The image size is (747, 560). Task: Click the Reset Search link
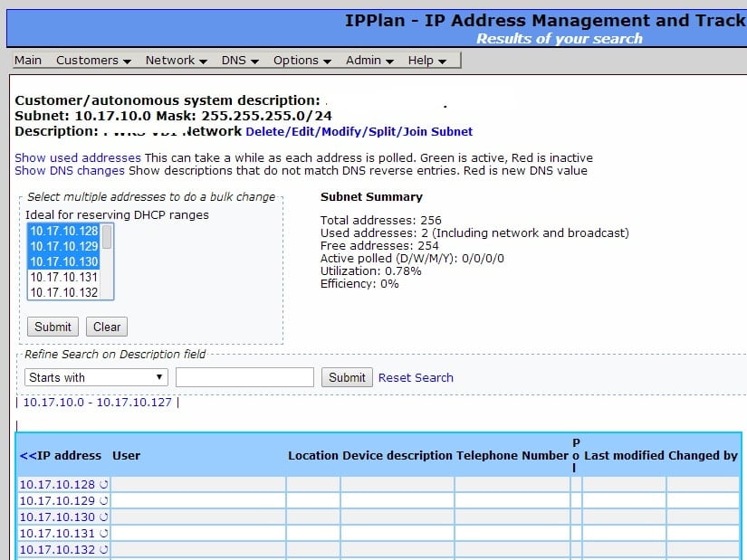point(416,378)
